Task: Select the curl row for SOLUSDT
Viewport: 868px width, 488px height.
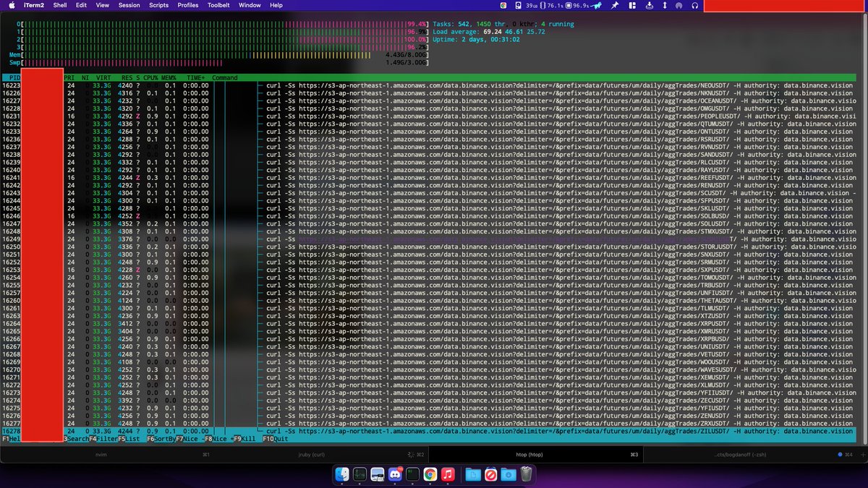Action: click(428, 223)
